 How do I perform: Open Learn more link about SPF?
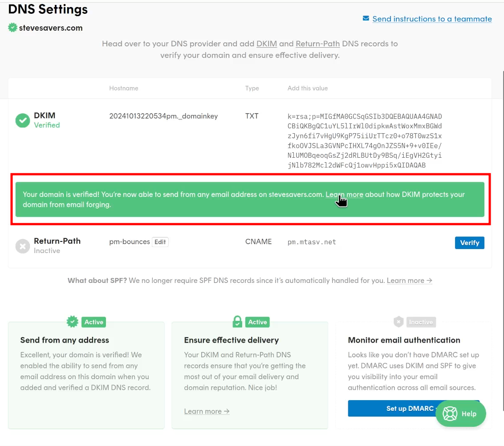[x=409, y=281]
